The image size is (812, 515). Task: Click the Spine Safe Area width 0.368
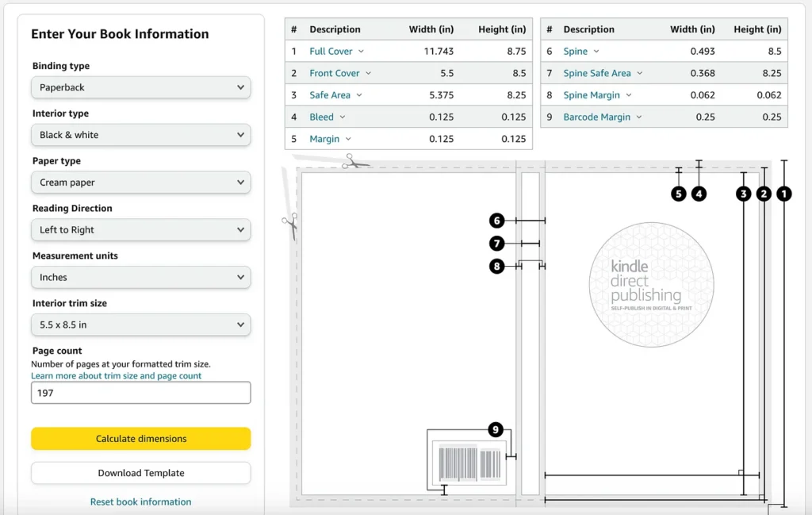703,73
